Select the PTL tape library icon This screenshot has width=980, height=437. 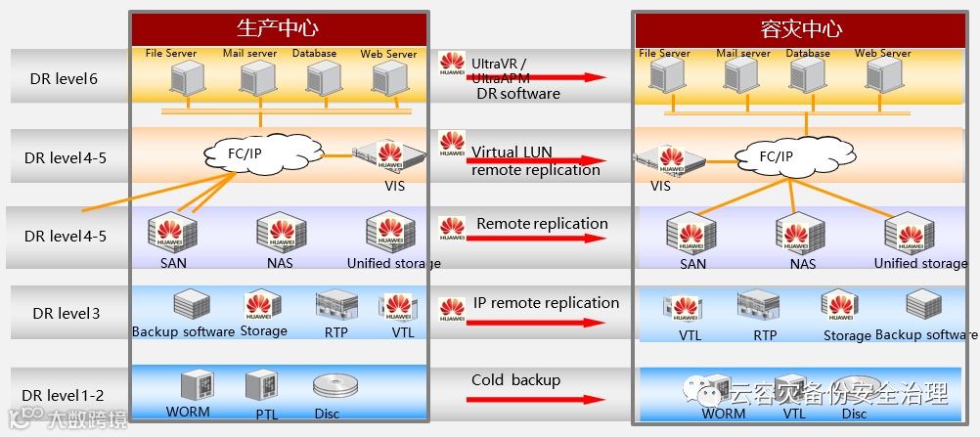[x=260, y=387]
